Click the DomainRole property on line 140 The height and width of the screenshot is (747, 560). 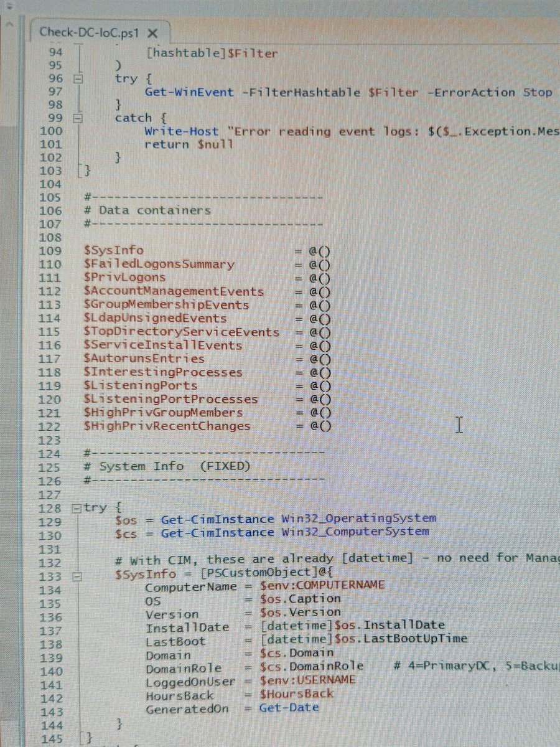184,669
